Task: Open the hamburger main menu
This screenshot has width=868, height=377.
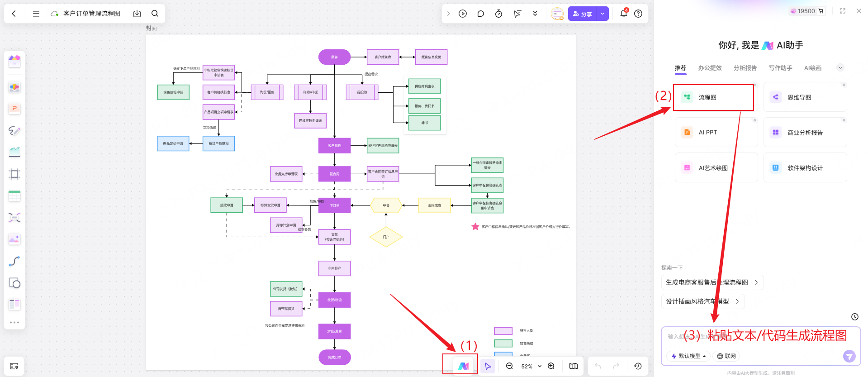Action: click(x=36, y=14)
